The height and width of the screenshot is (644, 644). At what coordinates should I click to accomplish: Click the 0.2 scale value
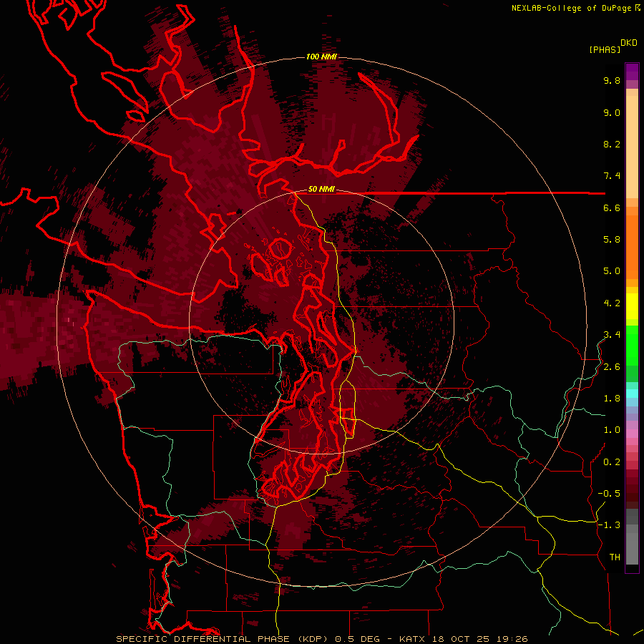tap(612, 462)
